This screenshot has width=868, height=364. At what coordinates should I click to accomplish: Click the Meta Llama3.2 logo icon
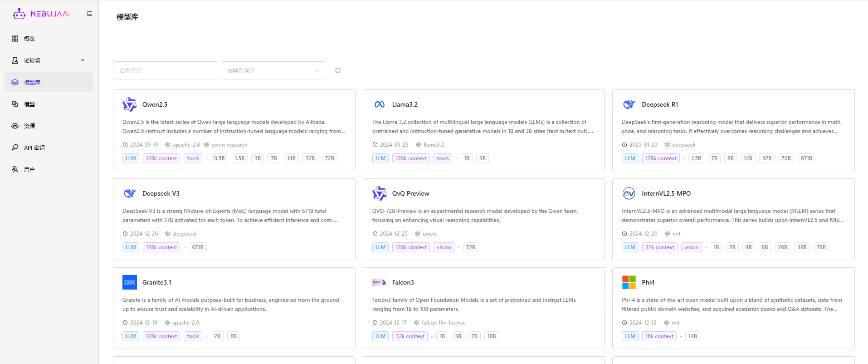coord(380,104)
